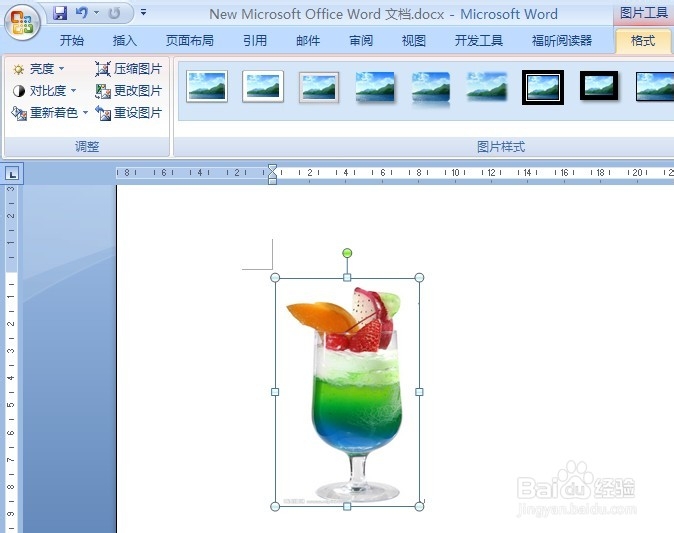Click the left-middle sizing handle
Image resolution: width=674 pixels, height=533 pixels.
275,392
